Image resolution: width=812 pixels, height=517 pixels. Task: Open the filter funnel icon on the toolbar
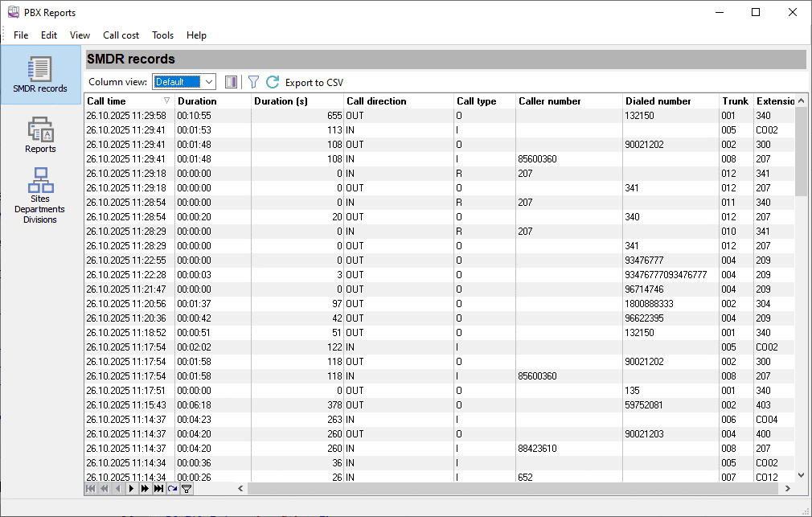click(x=253, y=81)
